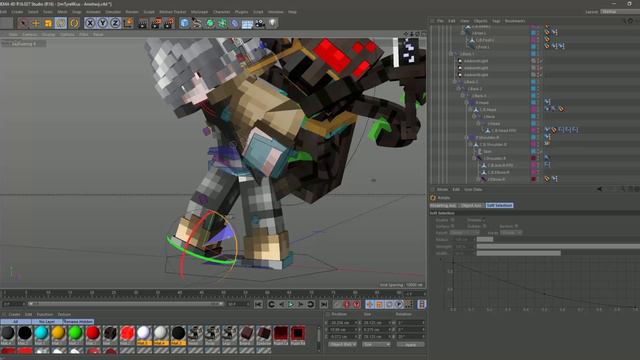Collapse the L.Back.1 tree node
This screenshot has width=640, height=360.
pos(451,54)
